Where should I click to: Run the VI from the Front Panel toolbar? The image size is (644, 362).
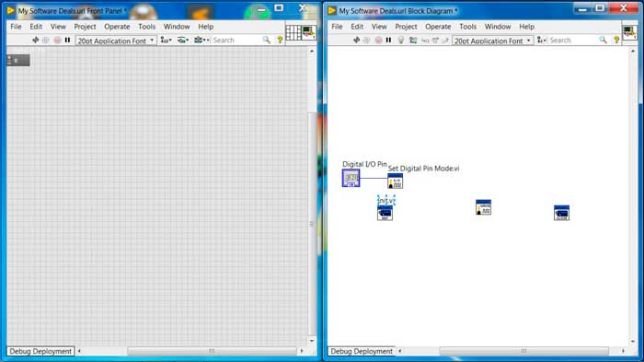(35, 40)
